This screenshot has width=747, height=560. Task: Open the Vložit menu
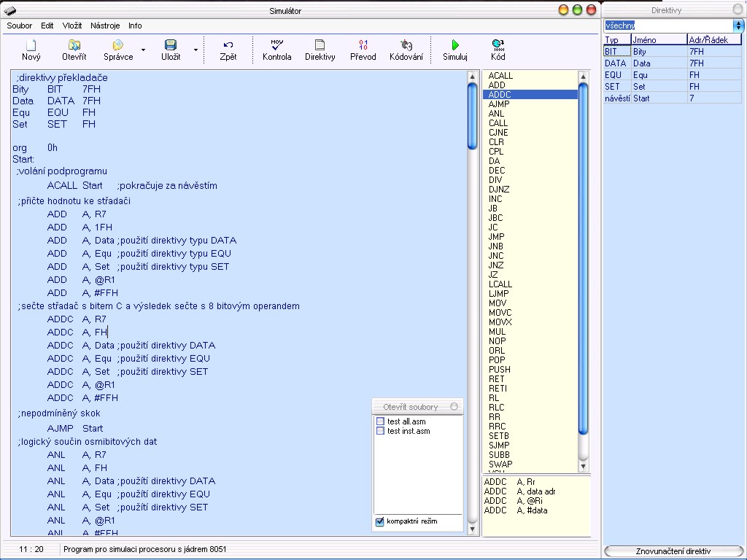[x=72, y=26]
